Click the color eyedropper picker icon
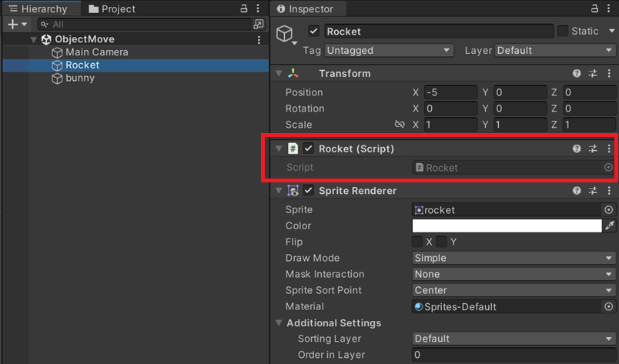 tap(610, 225)
